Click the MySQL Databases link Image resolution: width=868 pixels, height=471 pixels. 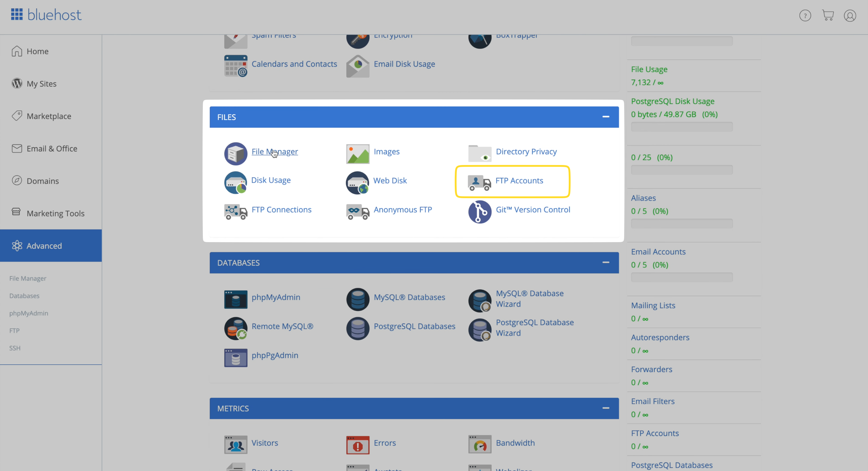pyautogui.click(x=409, y=296)
